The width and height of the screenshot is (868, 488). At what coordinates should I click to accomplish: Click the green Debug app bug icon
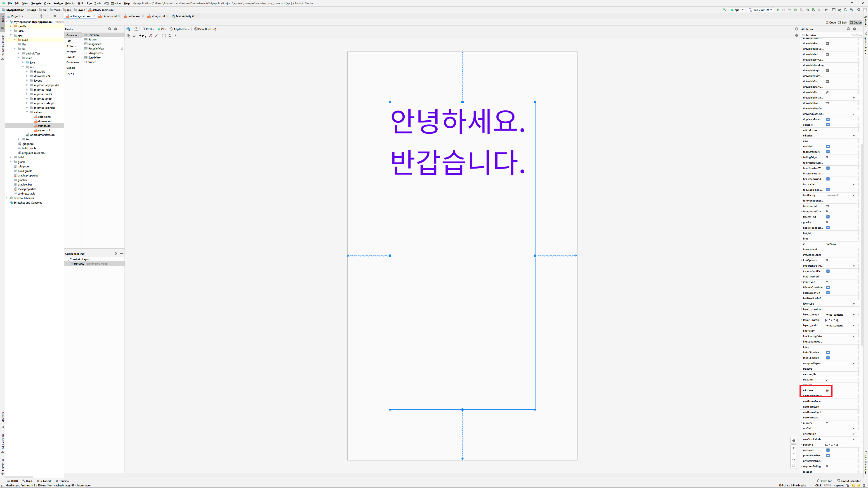point(795,10)
